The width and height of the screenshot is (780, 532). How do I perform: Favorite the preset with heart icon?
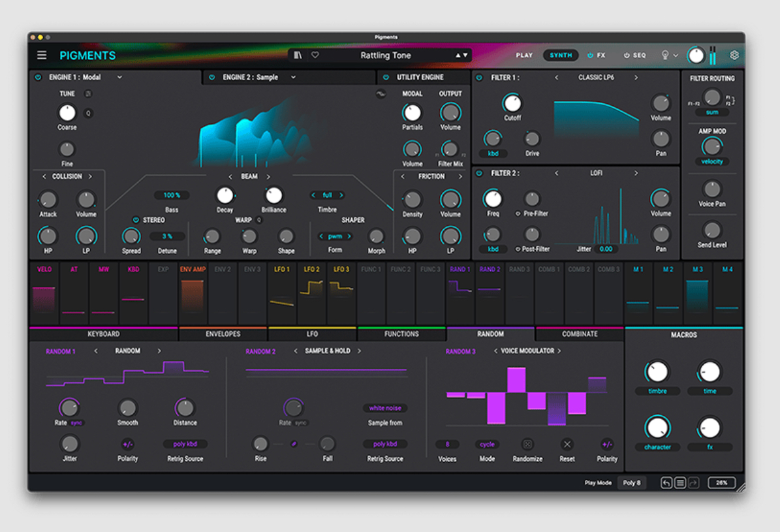(x=315, y=55)
